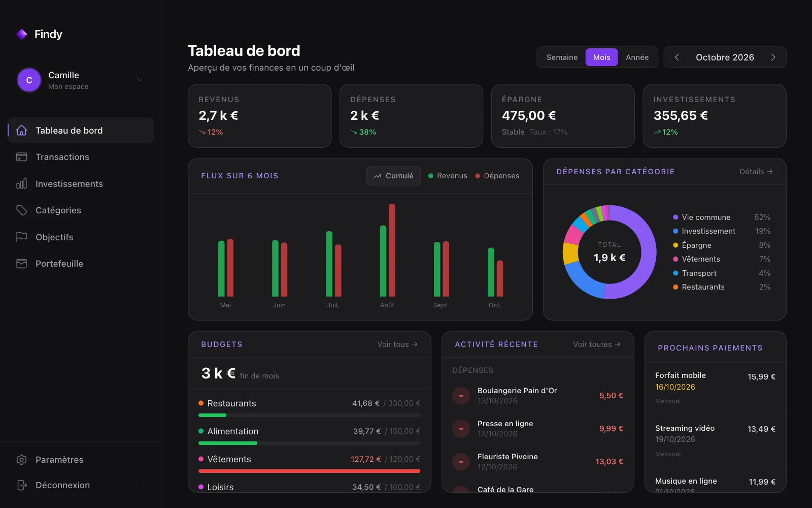
Task: Open Objectifs in the sidebar
Action: pyautogui.click(x=81, y=237)
